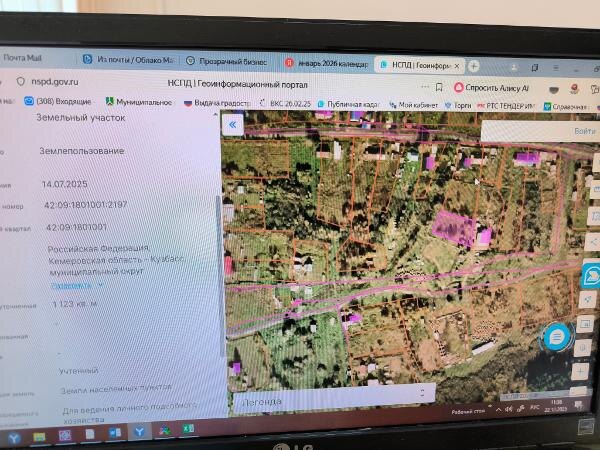Open the blue chat assistant bubble
Image resolution: width=600 pixels, height=450 pixels.
pyautogui.click(x=556, y=337)
